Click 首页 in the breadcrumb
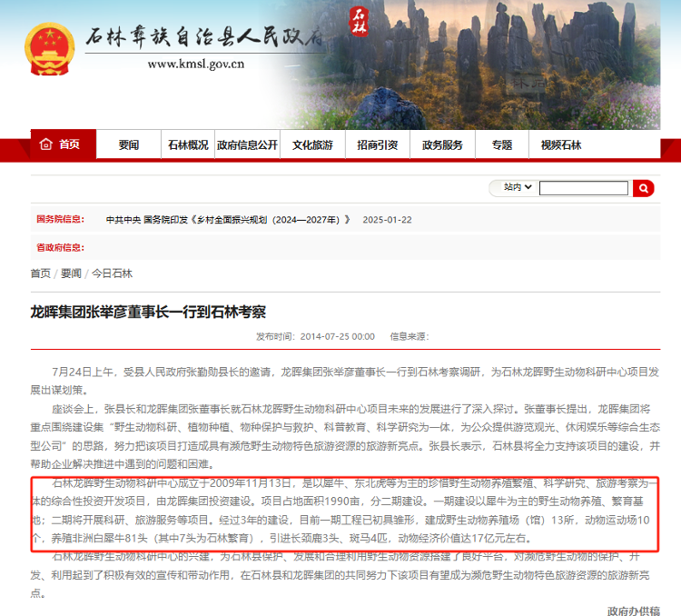The height and width of the screenshot is (616, 681). (x=40, y=273)
